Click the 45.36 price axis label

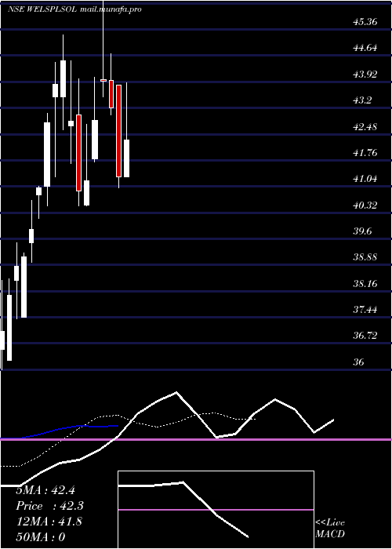point(365,22)
